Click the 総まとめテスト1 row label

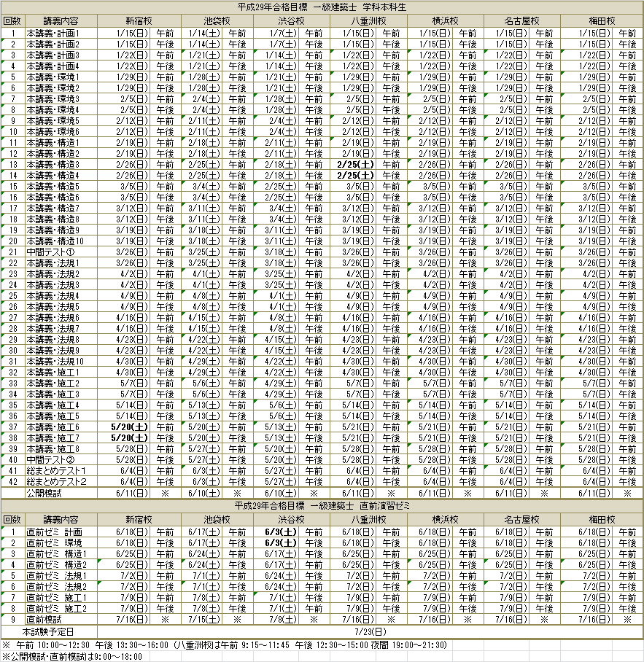coord(55,471)
